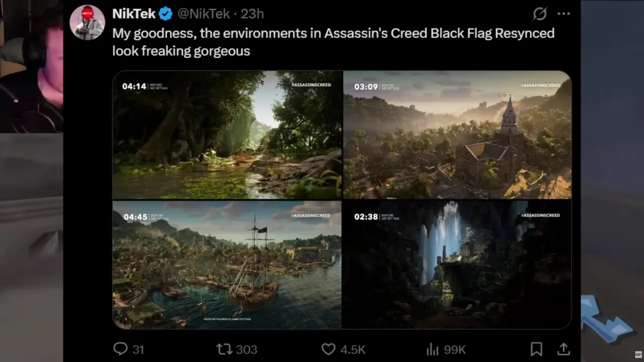
Task: Open view analytics bar chart icon
Action: pyautogui.click(x=433, y=349)
